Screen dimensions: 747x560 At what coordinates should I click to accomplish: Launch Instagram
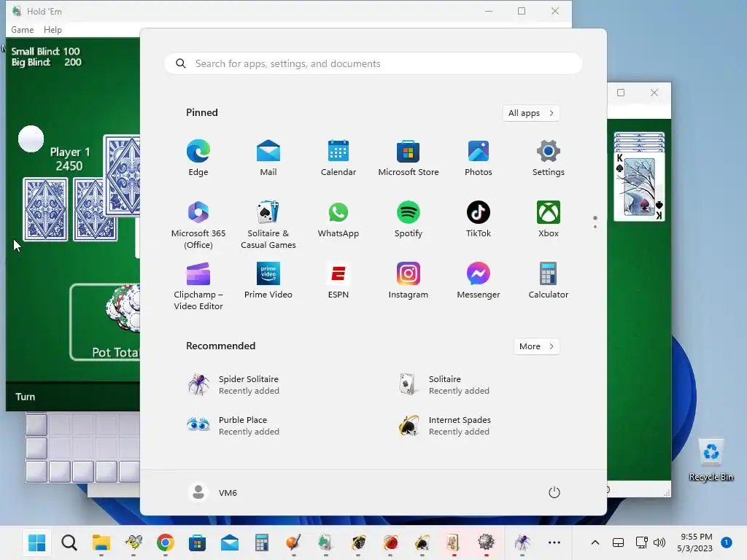pos(409,281)
